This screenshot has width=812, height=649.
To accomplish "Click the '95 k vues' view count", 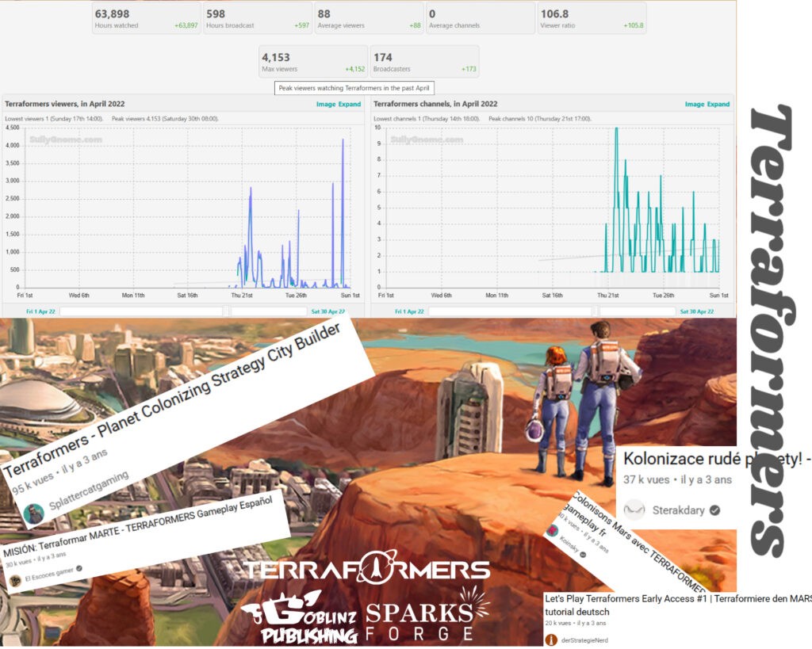I will 33,483.
